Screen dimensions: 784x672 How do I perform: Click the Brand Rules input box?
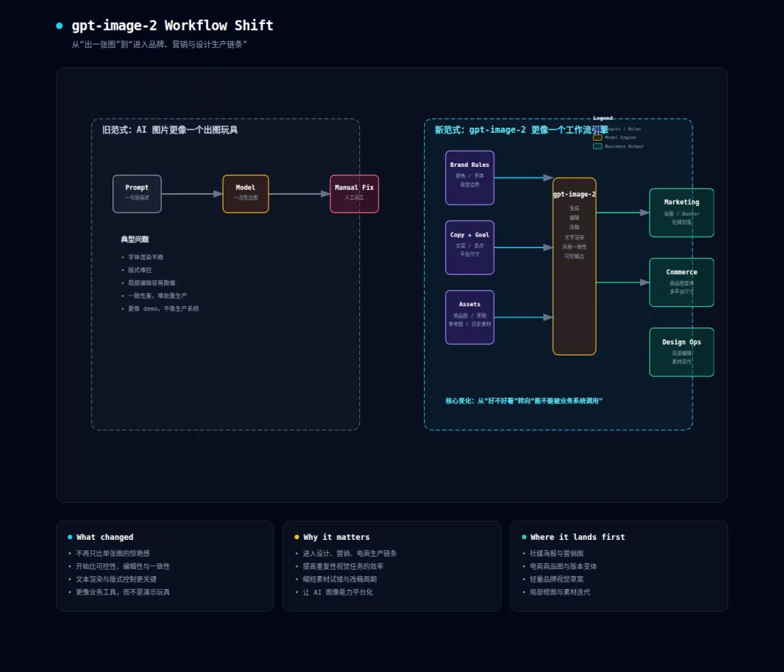coord(470,178)
